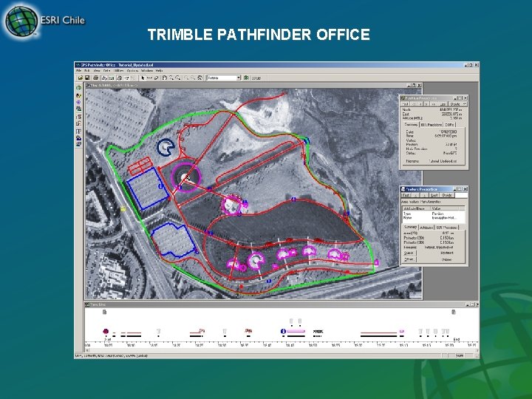This screenshot has height=399, width=532.
Task: Open the Data menu
Action: pos(107,71)
